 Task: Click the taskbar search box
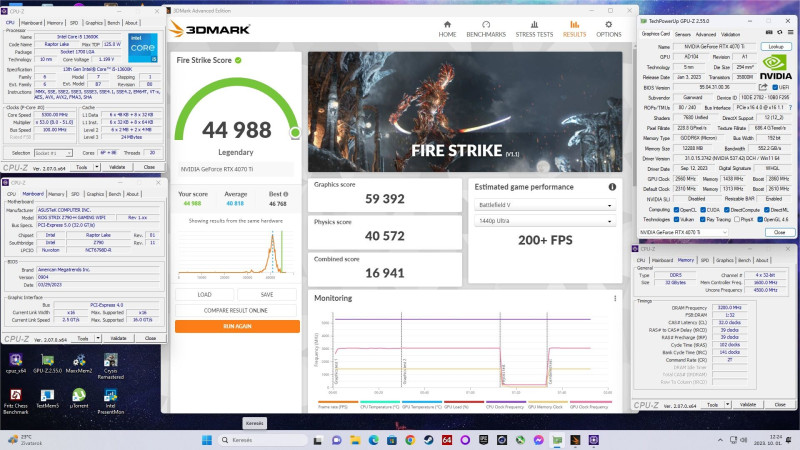tap(263, 440)
